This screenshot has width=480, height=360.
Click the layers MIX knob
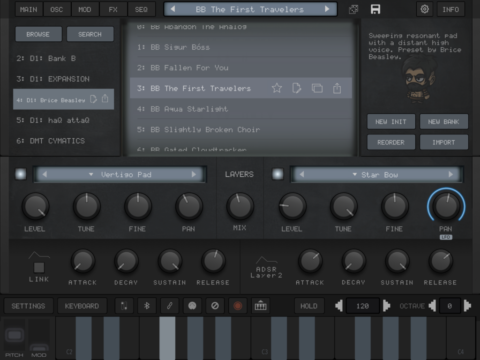[x=239, y=206]
